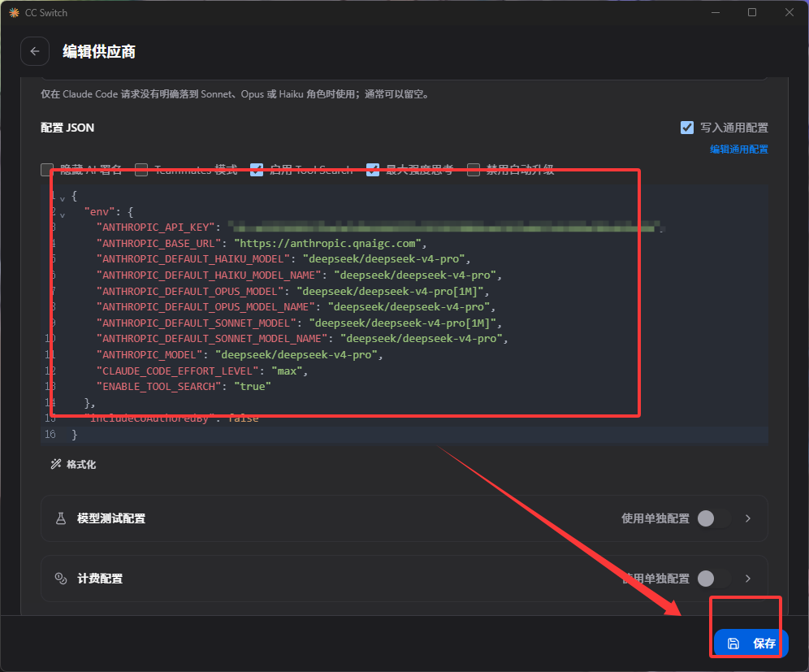Click the ENABLE_TOOL_SEARCH "true" value
The height and width of the screenshot is (672, 809).
coord(253,386)
